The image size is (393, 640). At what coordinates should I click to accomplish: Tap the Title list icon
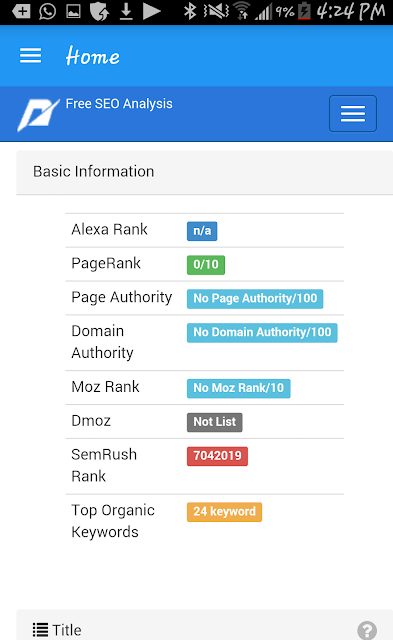(x=40, y=630)
